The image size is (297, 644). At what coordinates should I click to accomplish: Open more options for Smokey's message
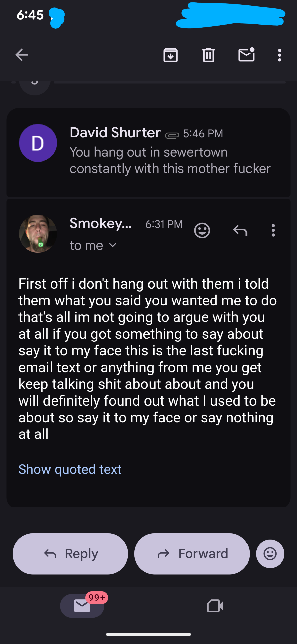273,230
